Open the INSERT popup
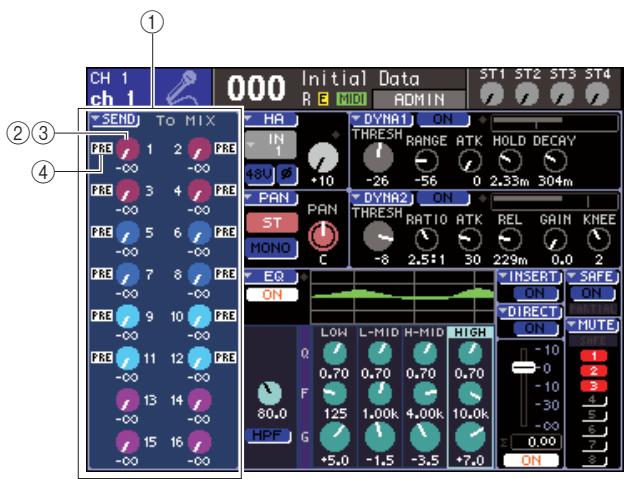Screen dimensions: 626x479 pyautogui.click(x=530, y=277)
